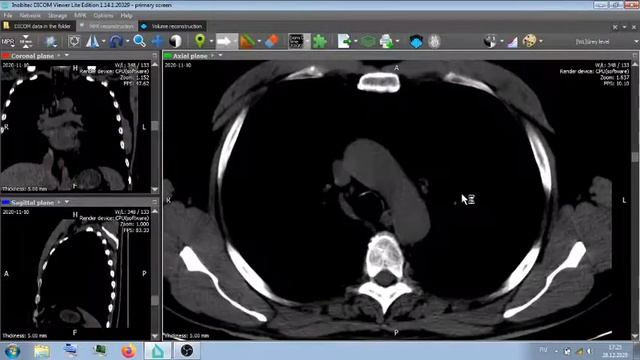Open OBS Studio from the taskbar

pyautogui.click(x=187, y=351)
